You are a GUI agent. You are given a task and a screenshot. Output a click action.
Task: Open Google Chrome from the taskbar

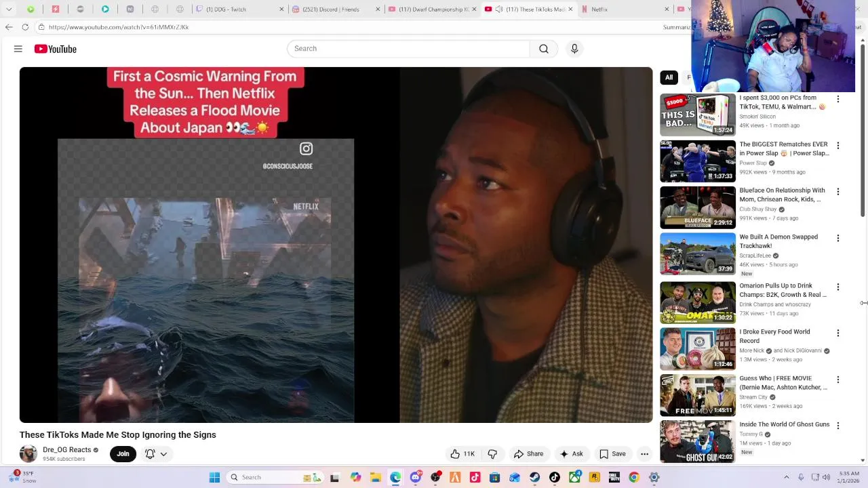click(634, 477)
